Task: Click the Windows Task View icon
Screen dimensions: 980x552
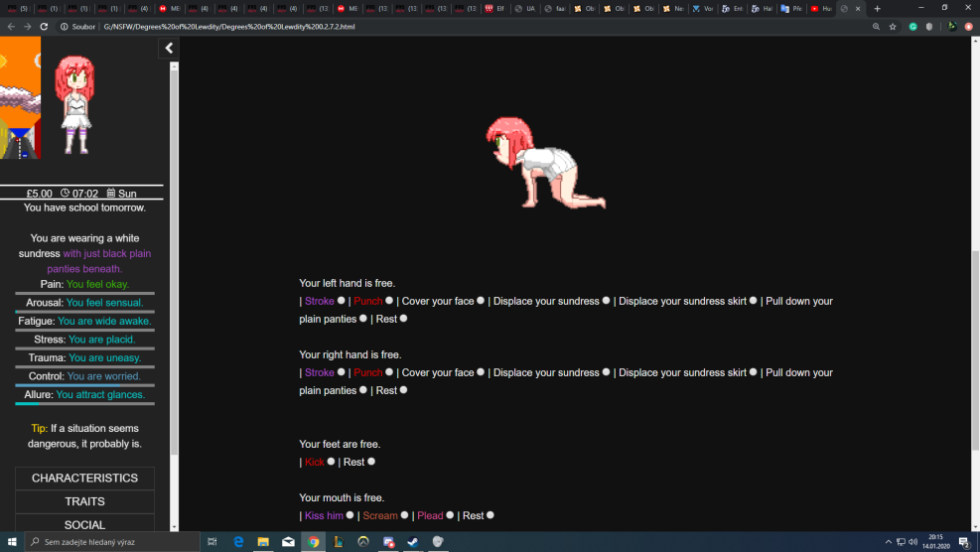Action: click(212, 542)
